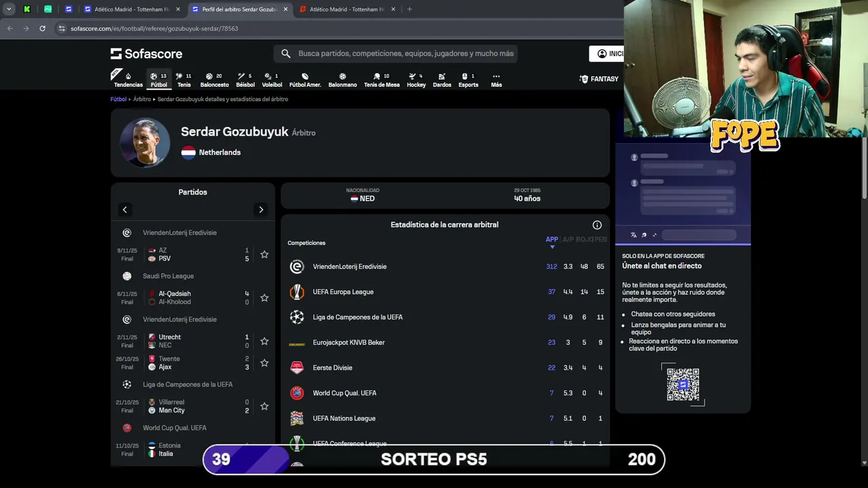Viewport: 868px width, 488px height.
Task: Show next matches with right arrow
Action: [261, 209]
